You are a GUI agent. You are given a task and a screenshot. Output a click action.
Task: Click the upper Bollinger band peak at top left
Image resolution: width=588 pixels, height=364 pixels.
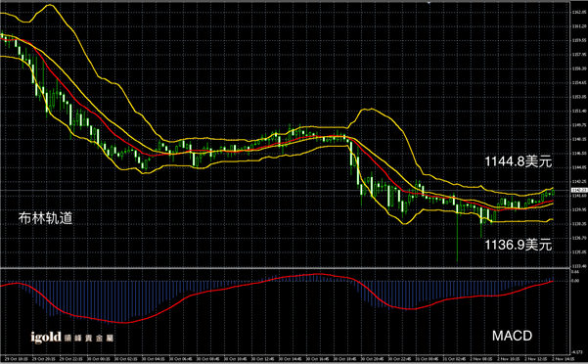pos(49,5)
